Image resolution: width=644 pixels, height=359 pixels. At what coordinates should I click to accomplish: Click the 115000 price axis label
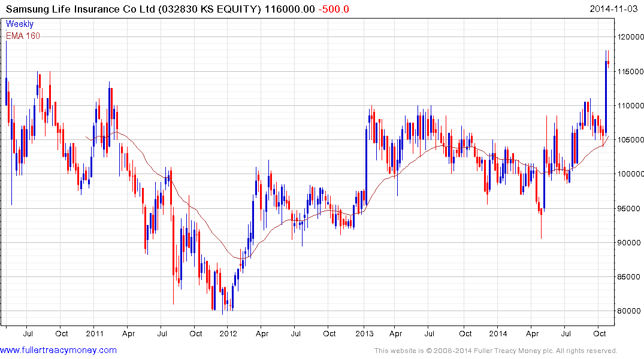631,71
